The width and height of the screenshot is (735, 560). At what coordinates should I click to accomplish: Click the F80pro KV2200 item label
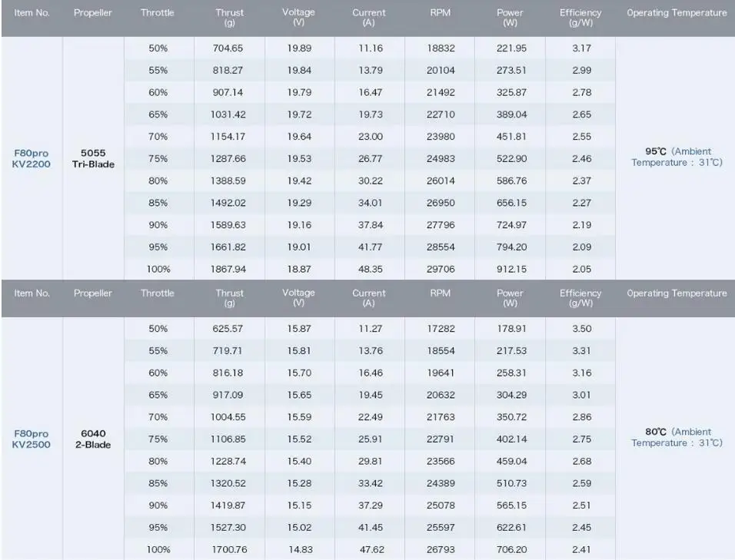(31, 158)
